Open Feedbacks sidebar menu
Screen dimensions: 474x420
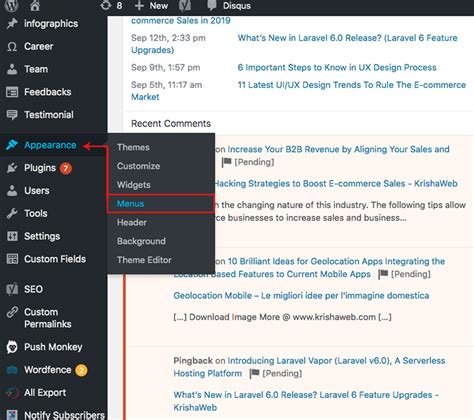point(48,92)
